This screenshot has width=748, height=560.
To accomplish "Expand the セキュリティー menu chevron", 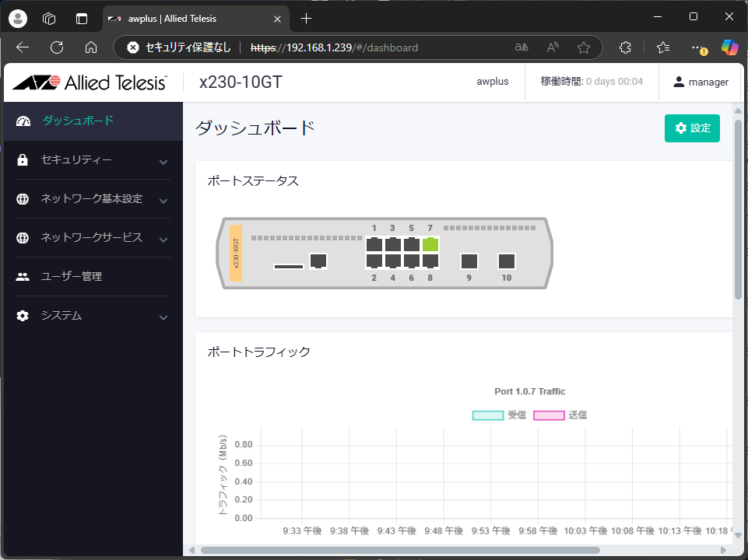I will [x=163, y=162].
